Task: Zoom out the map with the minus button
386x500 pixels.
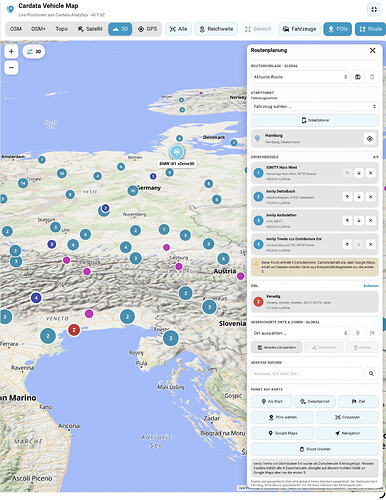Action: click(11, 68)
